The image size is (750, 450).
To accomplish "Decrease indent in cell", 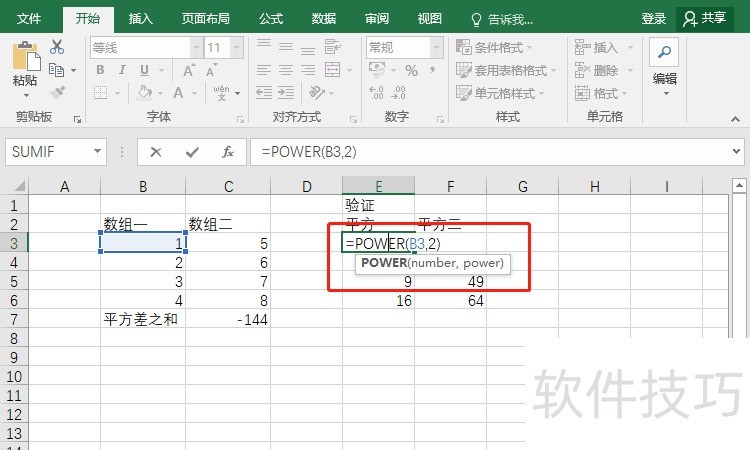I will pyautogui.click(x=264, y=92).
